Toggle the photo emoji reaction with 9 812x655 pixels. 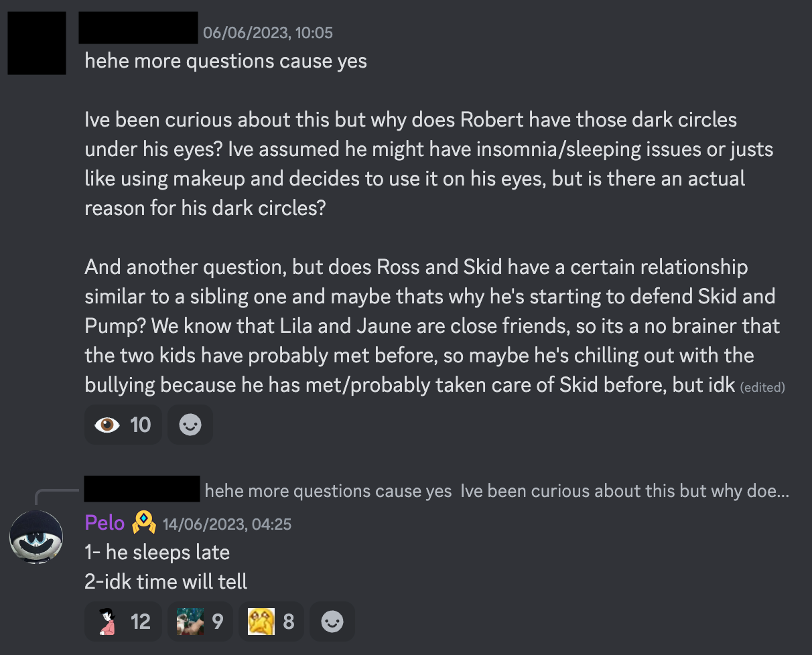point(200,622)
